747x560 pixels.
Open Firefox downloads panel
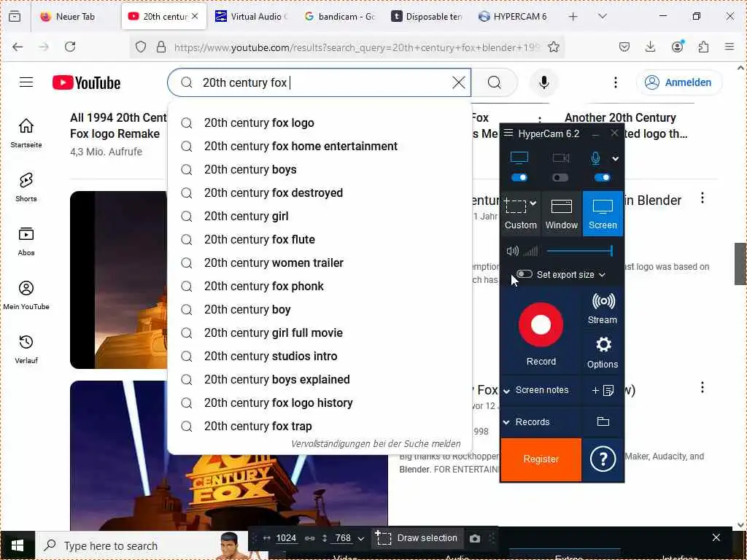(650, 47)
